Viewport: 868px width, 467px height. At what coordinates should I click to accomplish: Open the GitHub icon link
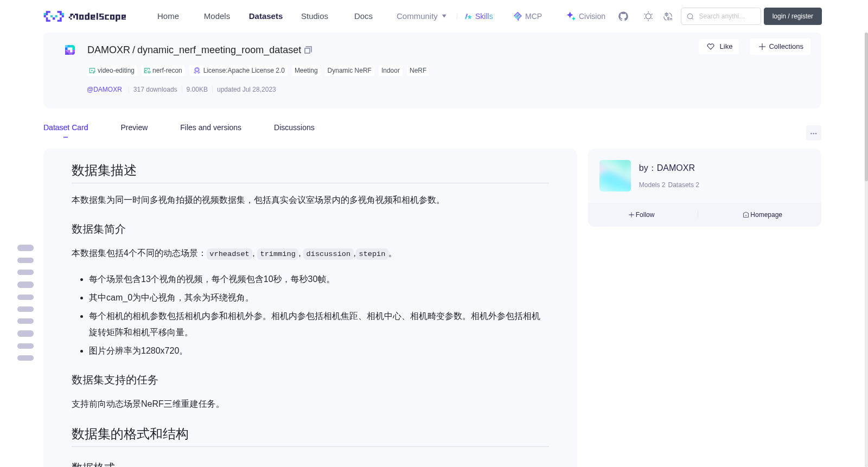[623, 16]
